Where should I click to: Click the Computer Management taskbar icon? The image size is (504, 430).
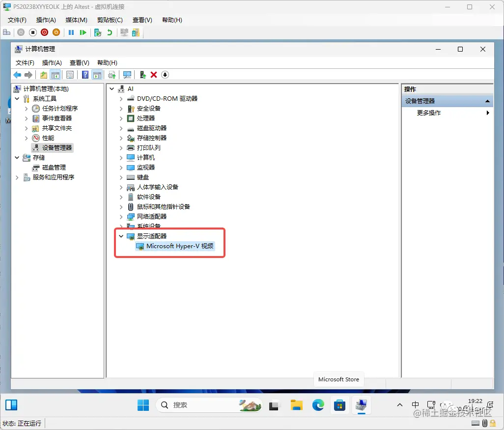[x=361, y=405]
